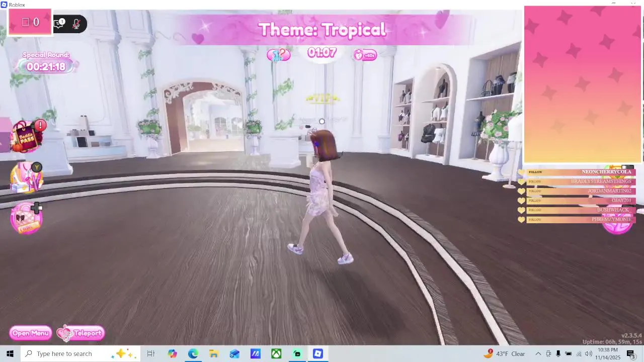This screenshot has width=644, height=362.
Task: Click the Type here to search box
Action: click(80, 353)
